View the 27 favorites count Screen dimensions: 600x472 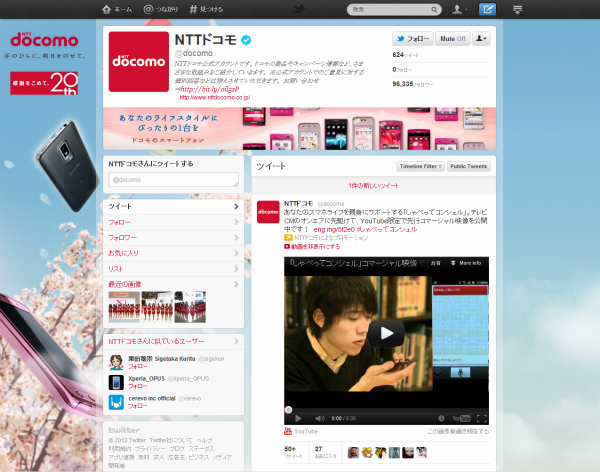coord(325,452)
